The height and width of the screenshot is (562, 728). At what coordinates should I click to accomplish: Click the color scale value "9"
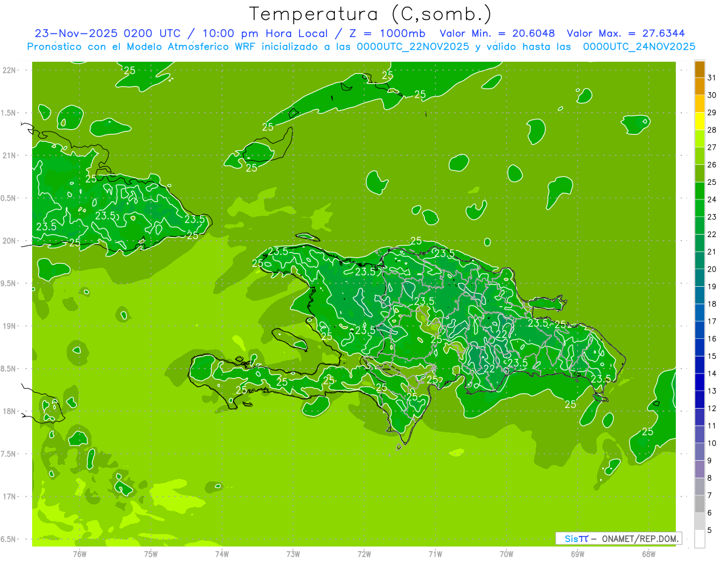pos(710,461)
